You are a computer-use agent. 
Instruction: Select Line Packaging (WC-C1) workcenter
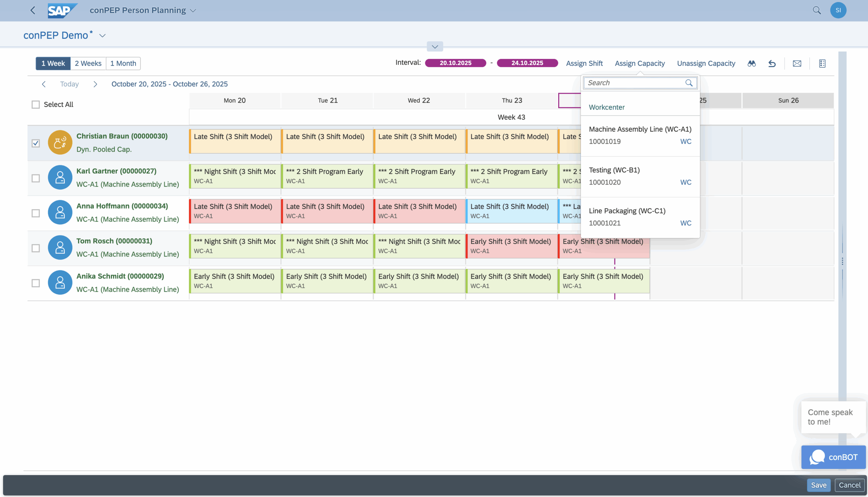point(640,217)
